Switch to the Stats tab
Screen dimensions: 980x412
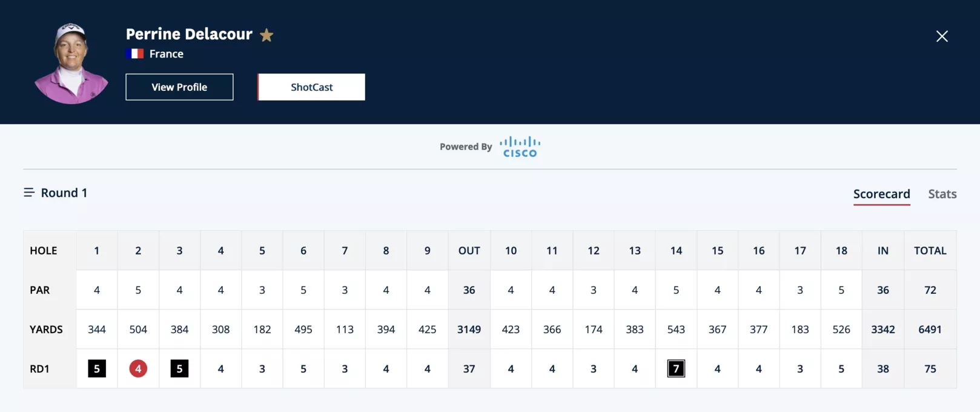pyautogui.click(x=942, y=194)
